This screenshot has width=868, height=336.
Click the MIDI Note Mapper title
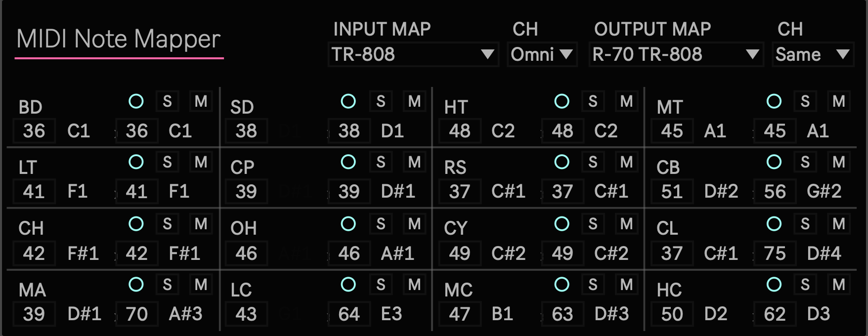click(x=118, y=39)
